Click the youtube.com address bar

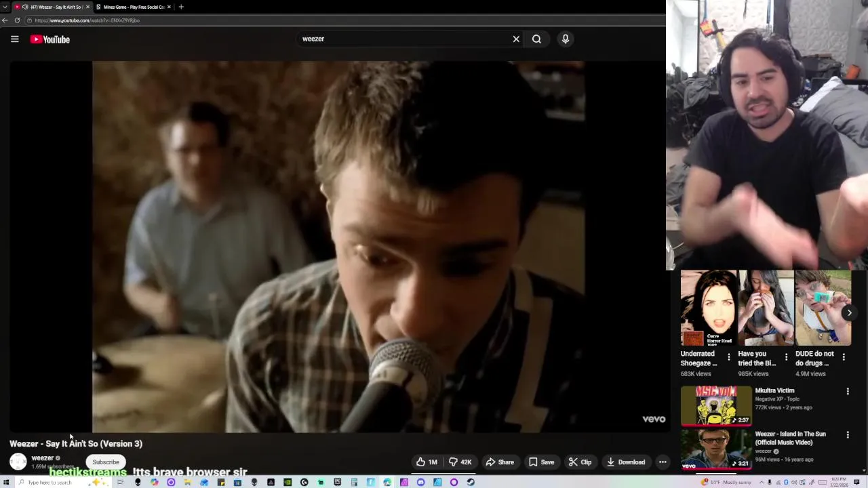click(346, 20)
